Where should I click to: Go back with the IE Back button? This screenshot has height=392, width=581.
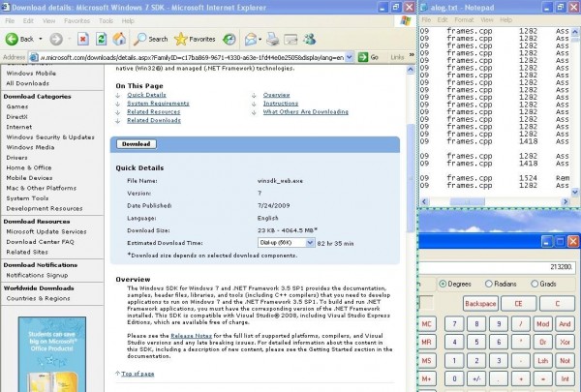coord(19,39)
